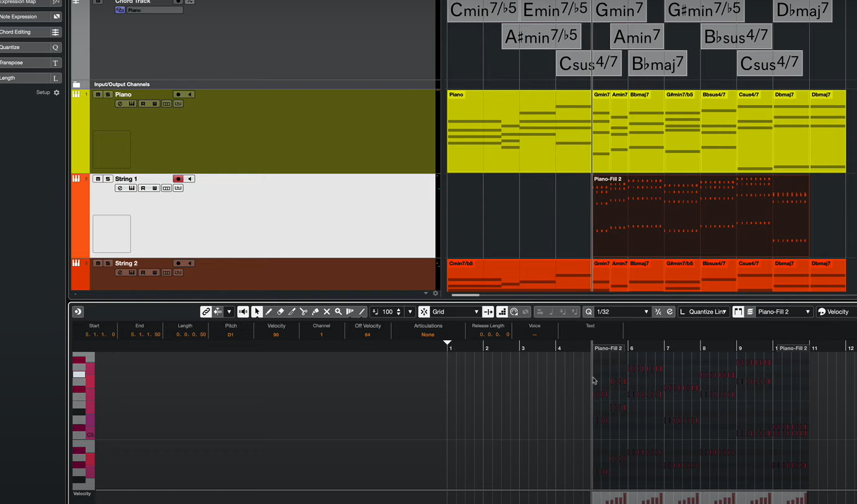Open the Chord Editing inspector section
The image size is (857, 504).
(x=30, y=32)
